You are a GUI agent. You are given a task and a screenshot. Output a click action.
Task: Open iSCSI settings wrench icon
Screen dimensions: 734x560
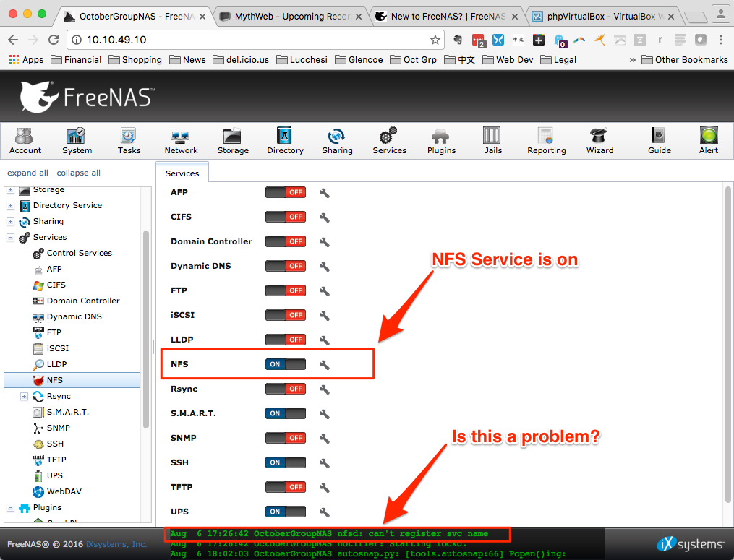[325, 316]
